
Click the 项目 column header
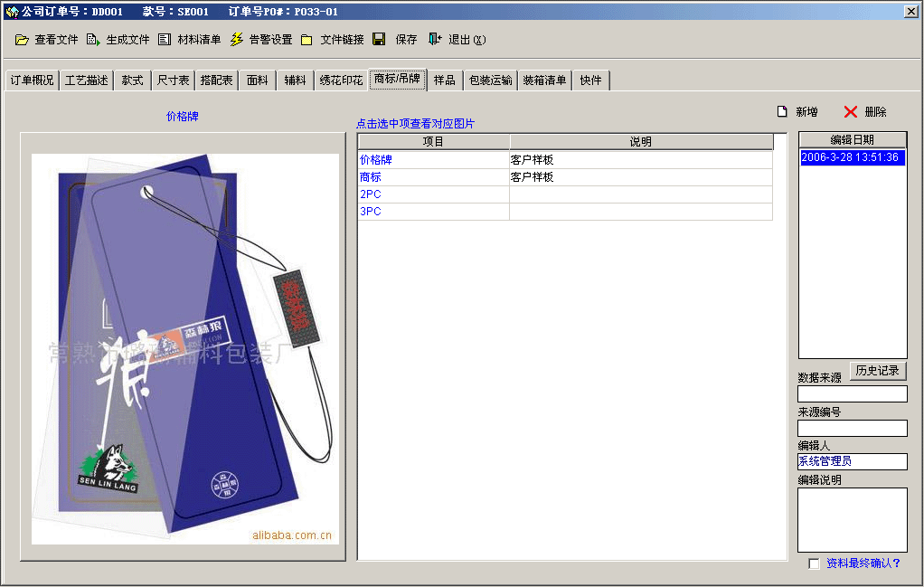pyautogui.click(x=434, y=141)
